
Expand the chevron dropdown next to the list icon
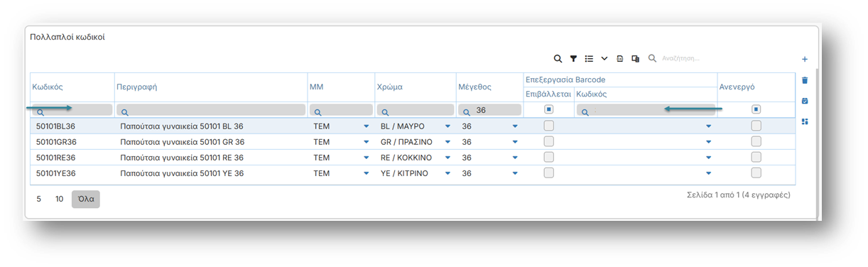[x=604, y=58]
